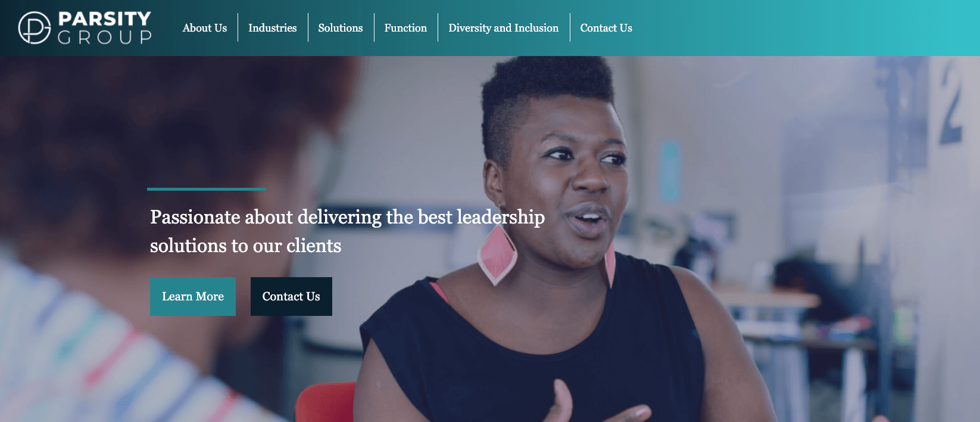
Task: Navigate to Diversity and Inclusion
Action: 504,28
